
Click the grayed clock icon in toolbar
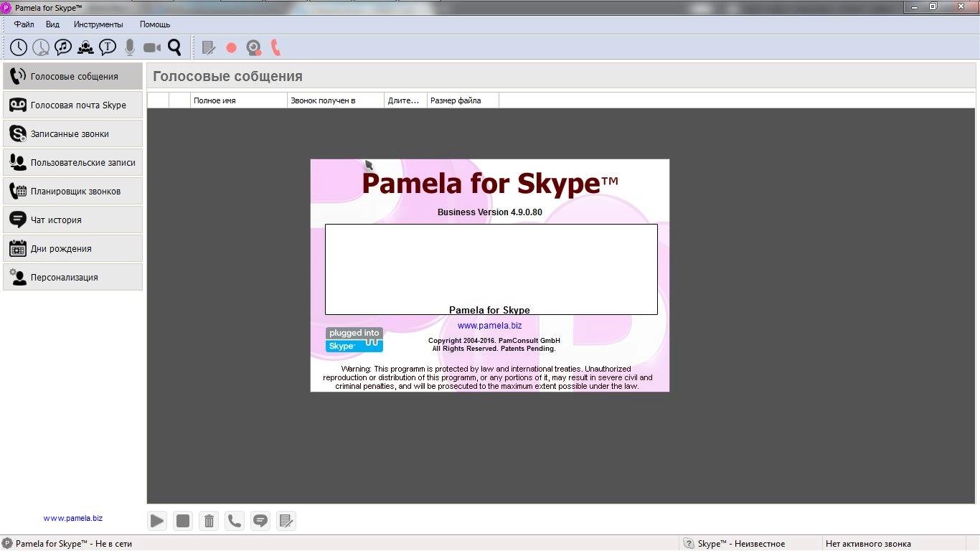pyautogui.click(x=41, y=47)
